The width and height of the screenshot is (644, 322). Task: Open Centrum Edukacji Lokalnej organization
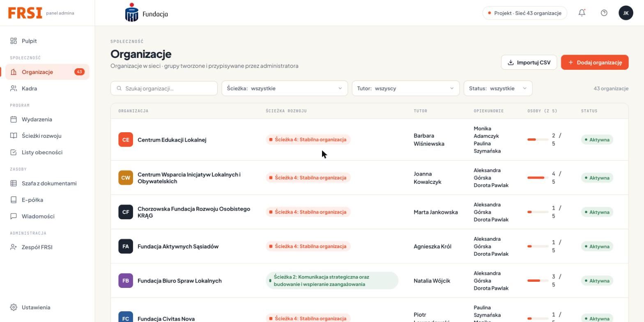pyautogui.click(x=172, y=140)
